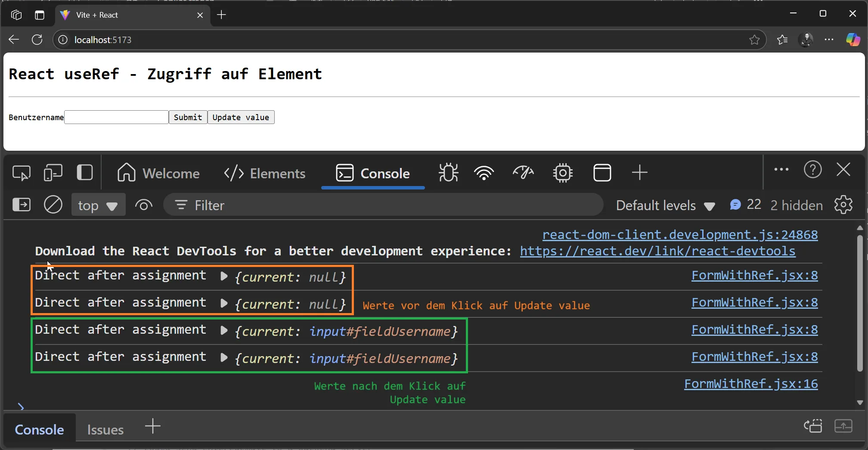
Task: Select the Console tab in DevTools
Action: 373,173
